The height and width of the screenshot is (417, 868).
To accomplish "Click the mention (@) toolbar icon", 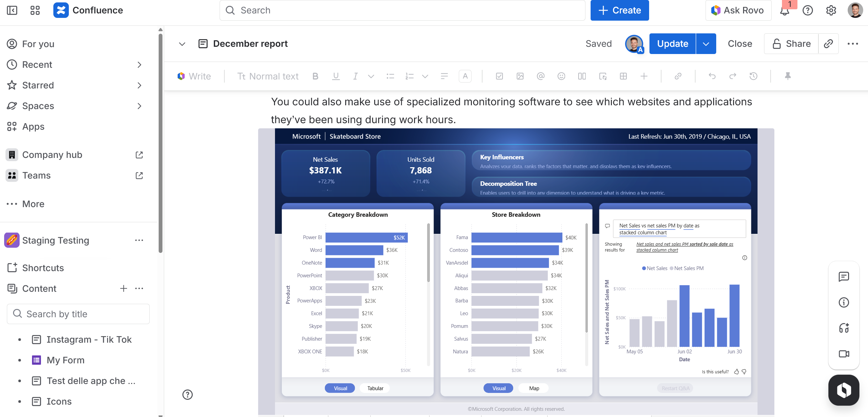I will tap(540, 76).
